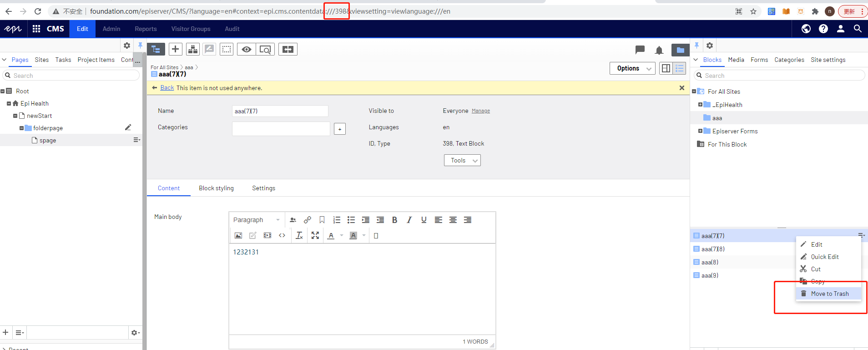This screenshot has height=350, width=868.
Task: Click the fullscreen expand icon in editor
Action: tap(315, 235)
